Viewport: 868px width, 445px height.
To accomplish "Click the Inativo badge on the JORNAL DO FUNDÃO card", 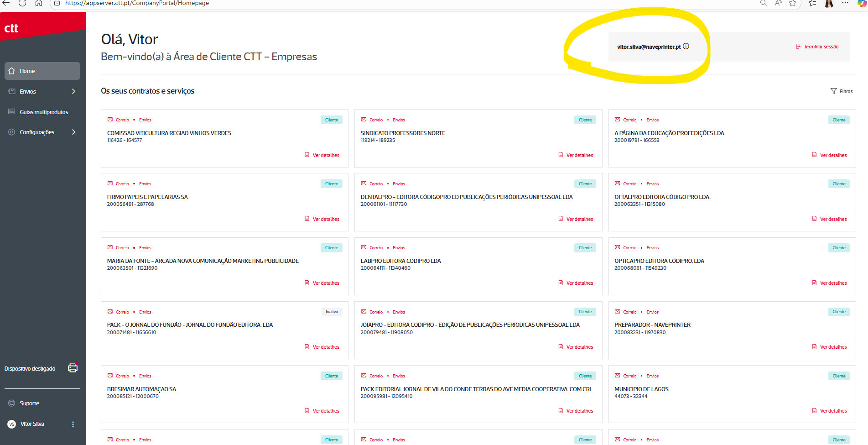I will (332, 312).
